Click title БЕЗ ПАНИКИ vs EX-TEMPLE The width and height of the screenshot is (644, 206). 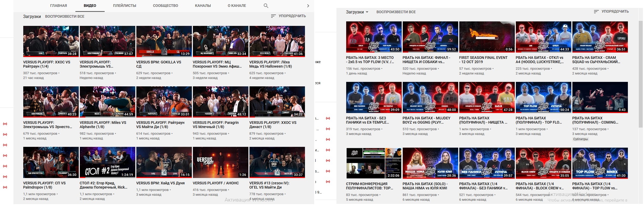click(x=368, y=120)
